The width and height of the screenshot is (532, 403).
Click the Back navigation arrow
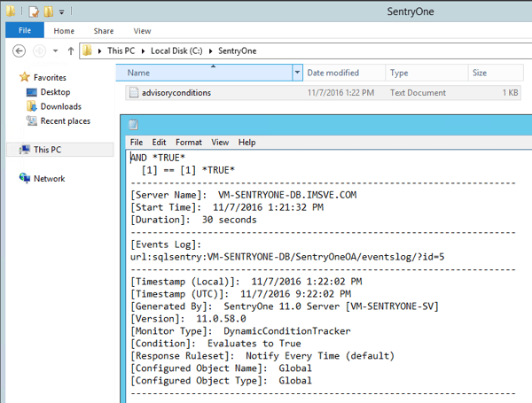(19, 51)
